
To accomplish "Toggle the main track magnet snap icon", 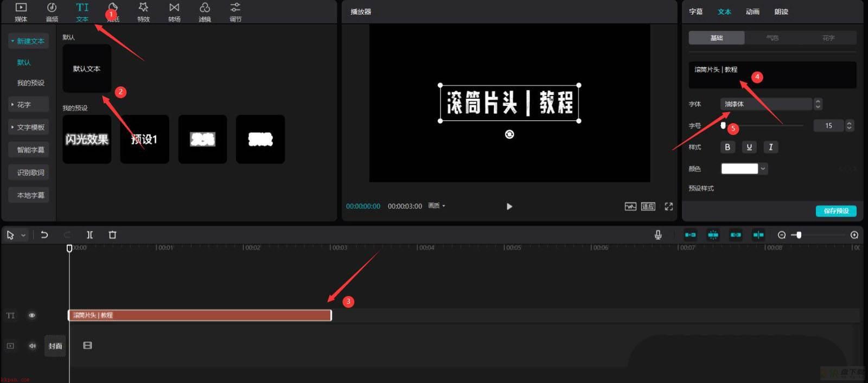I will [690, 235].
